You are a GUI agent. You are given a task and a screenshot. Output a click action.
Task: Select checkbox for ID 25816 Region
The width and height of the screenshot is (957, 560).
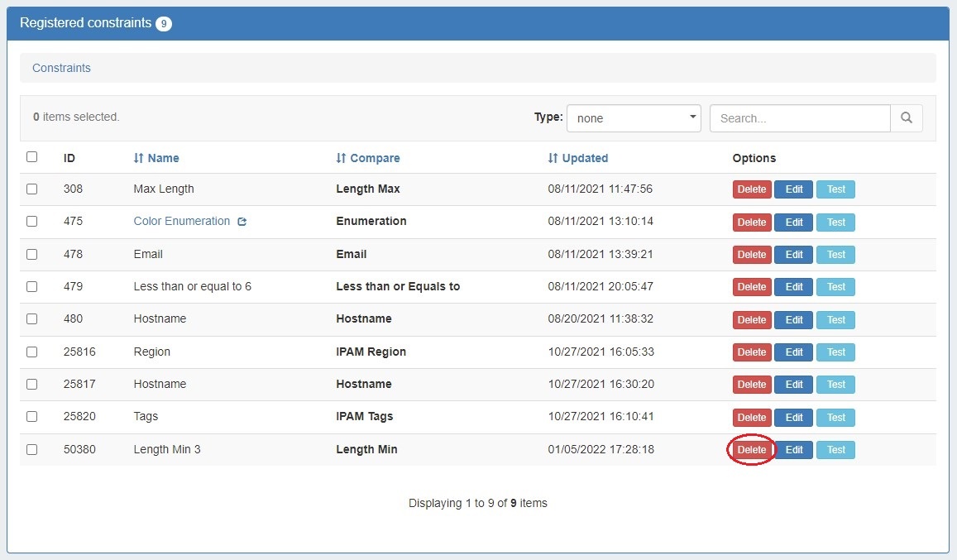(31, 352)
